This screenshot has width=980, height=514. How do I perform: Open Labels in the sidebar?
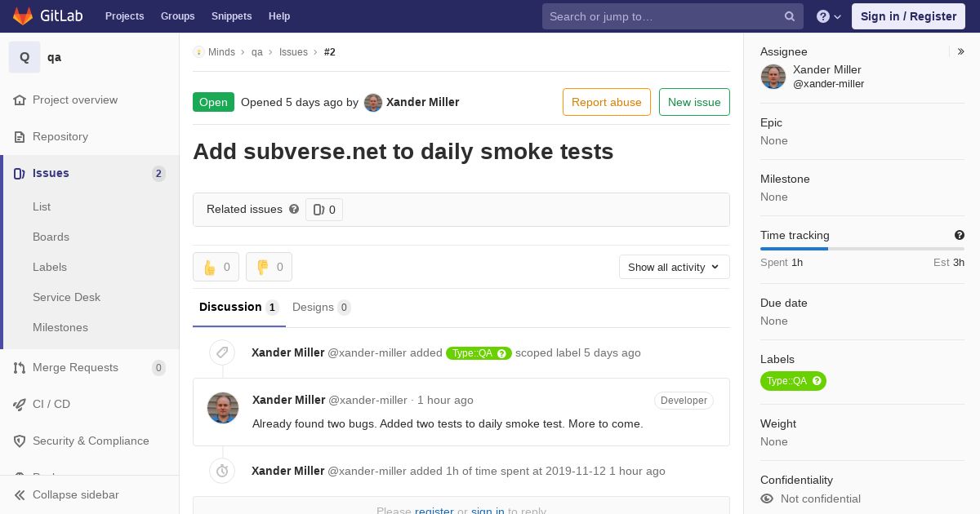click(50, 267)
